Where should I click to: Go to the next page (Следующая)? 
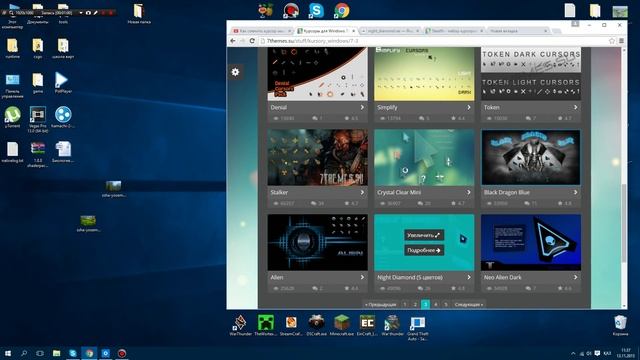pos(469,304)
